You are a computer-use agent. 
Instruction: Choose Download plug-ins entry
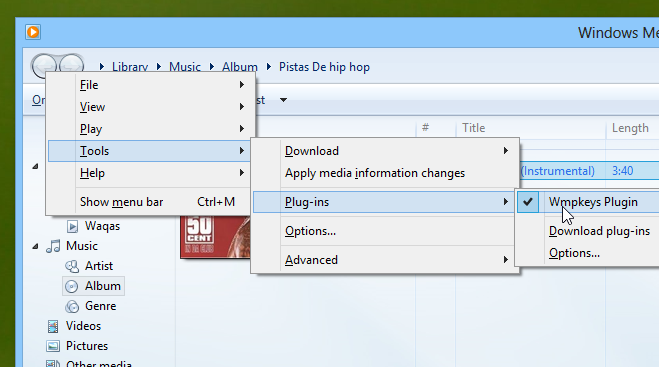[x=599, y=231]
